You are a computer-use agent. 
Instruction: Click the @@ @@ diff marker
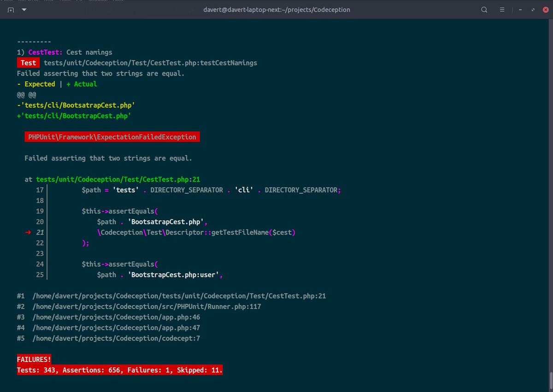(x=26, y=94)
